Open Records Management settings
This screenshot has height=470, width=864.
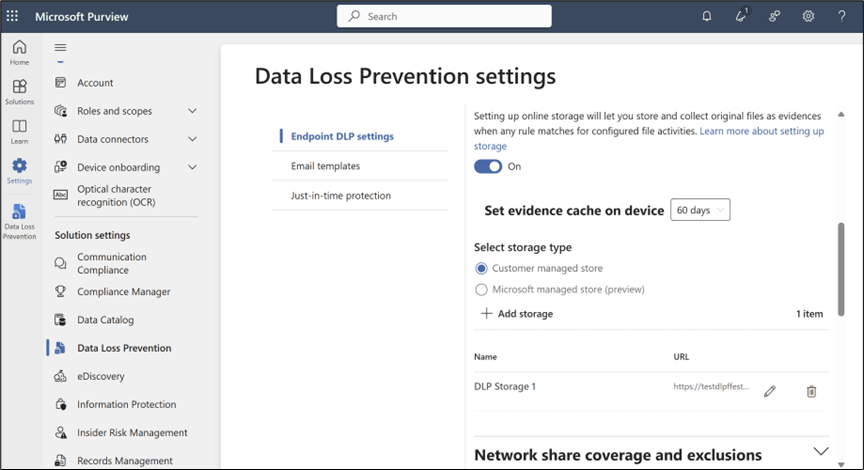click(x=125, y=460)
